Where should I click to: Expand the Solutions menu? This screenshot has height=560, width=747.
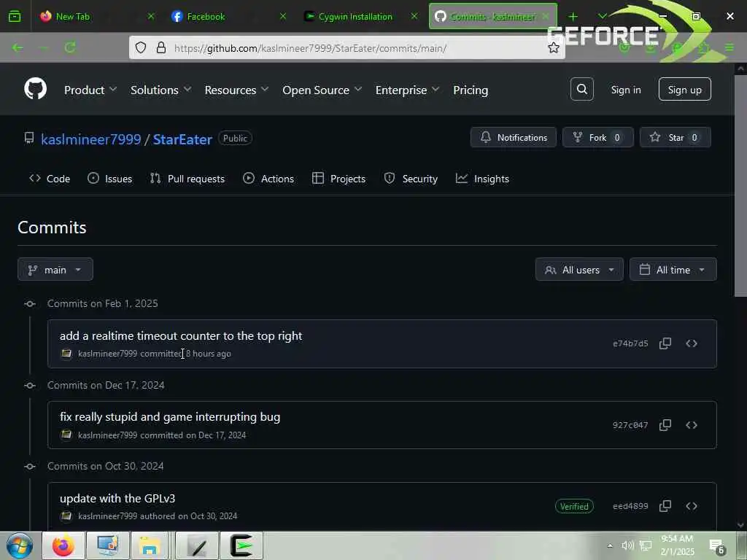coord(161,90)
